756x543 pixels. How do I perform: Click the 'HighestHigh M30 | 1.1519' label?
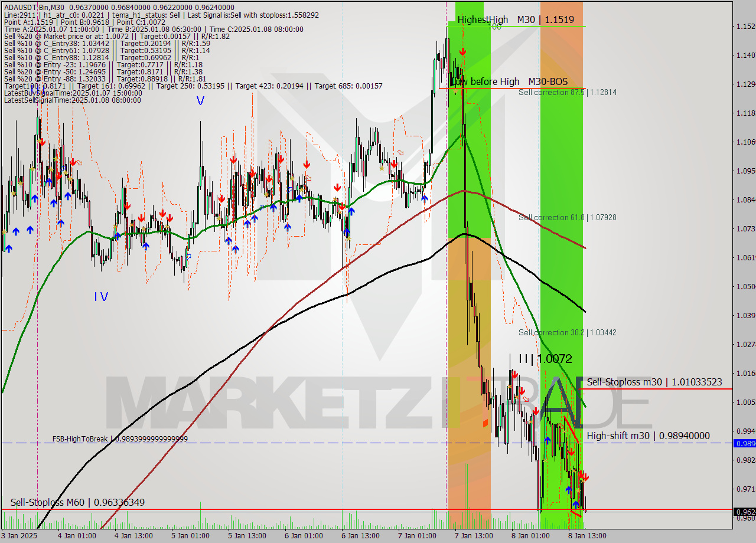(x=516, y=19)
